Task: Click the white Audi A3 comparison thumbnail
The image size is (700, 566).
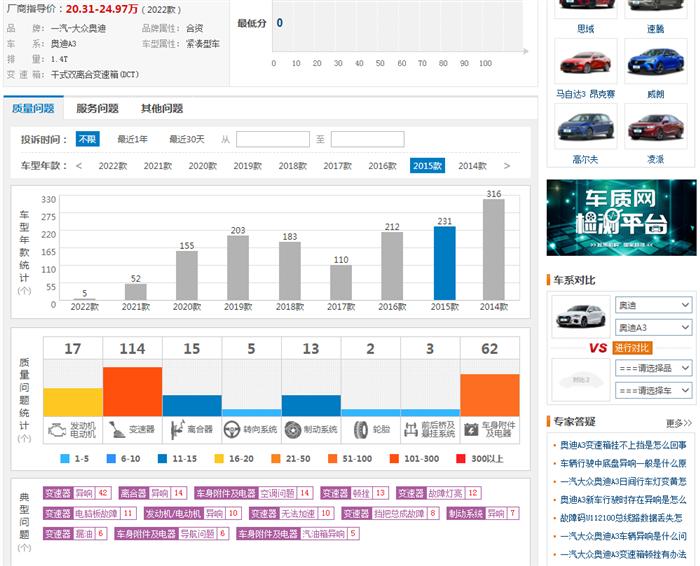Action: [581, 316]
